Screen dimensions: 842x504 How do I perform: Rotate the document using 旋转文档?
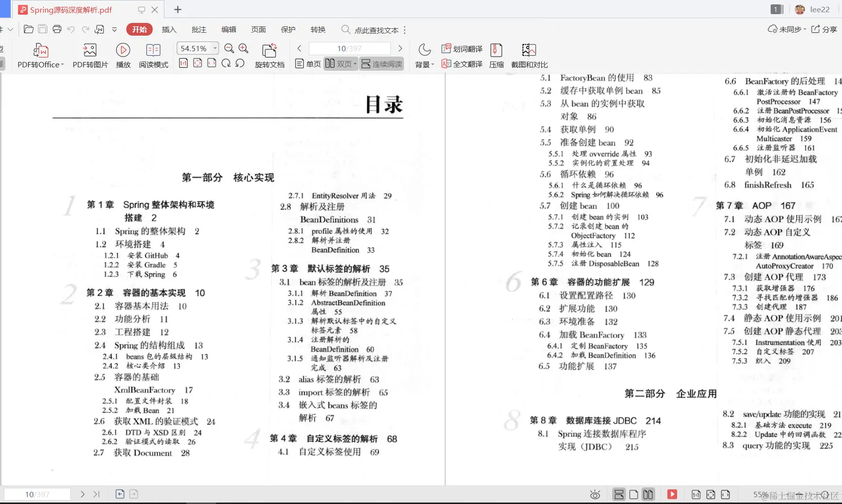tap(270, 55)
